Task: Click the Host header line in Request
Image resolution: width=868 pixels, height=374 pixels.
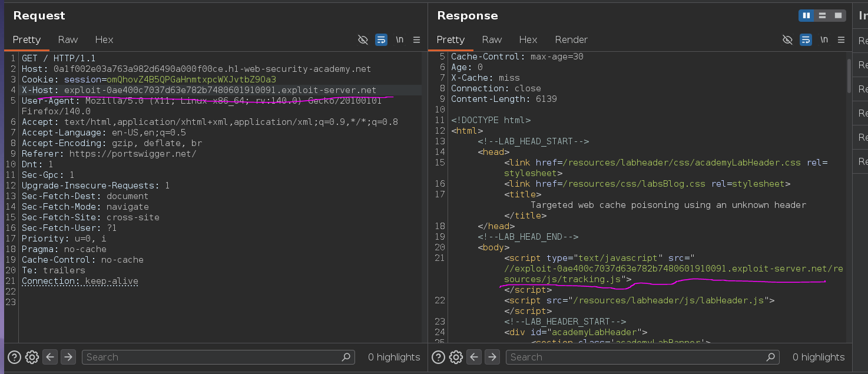Action: (x=196, y=69)
